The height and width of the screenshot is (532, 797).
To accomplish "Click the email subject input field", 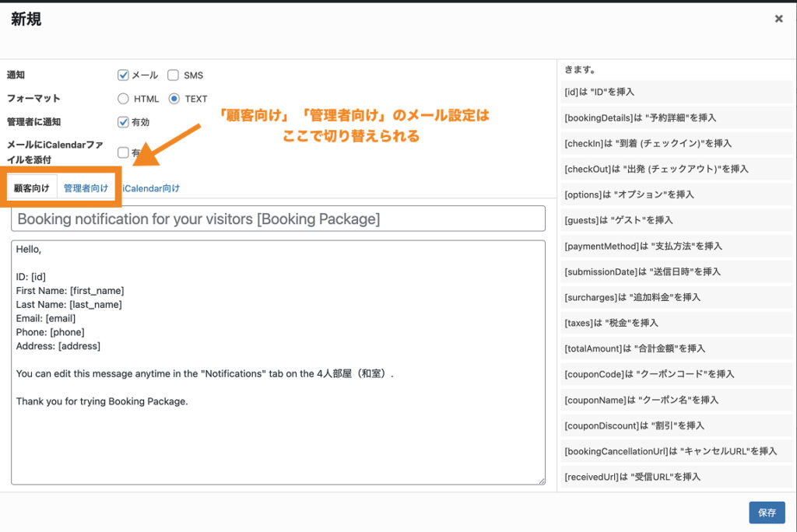I will tap(278, 219).
